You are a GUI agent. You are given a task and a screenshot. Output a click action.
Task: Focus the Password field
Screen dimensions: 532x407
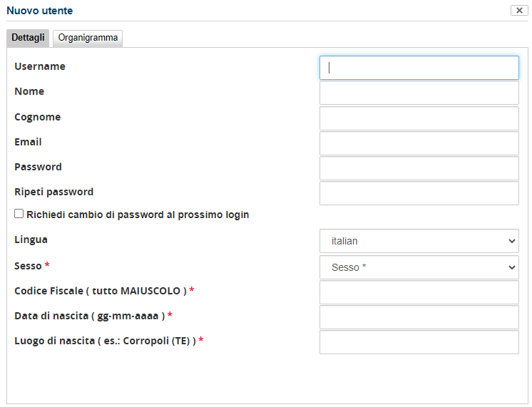[x=419, y=168]
